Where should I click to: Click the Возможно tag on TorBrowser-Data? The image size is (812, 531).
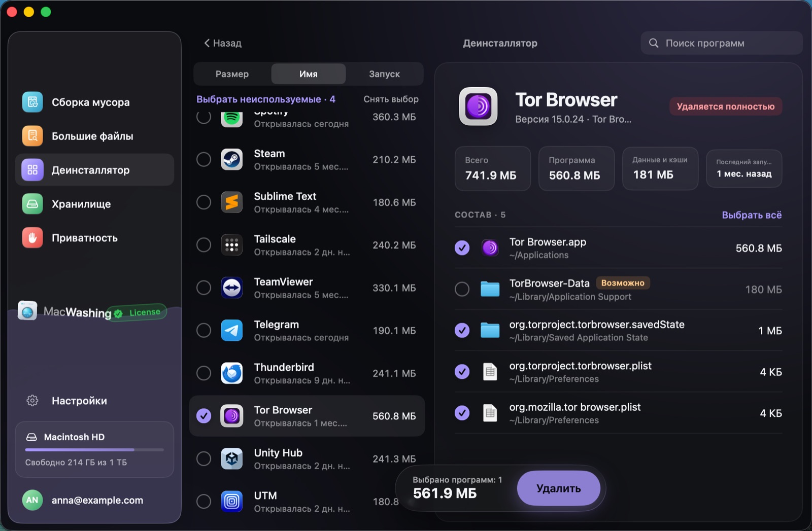623,283
